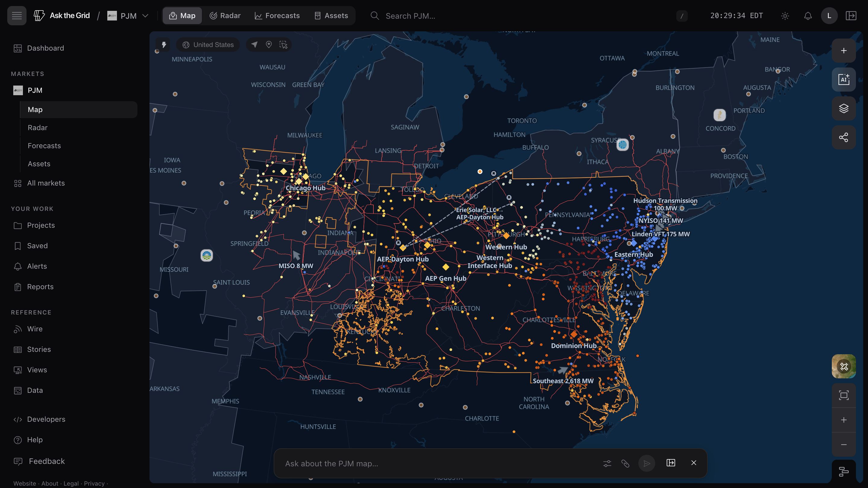Switch to the Assets tab

tap(331, 15)
